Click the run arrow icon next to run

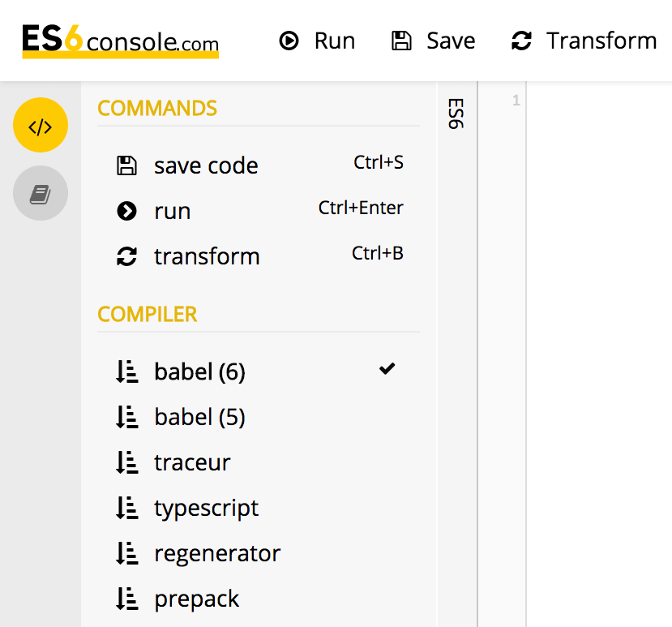126,210
